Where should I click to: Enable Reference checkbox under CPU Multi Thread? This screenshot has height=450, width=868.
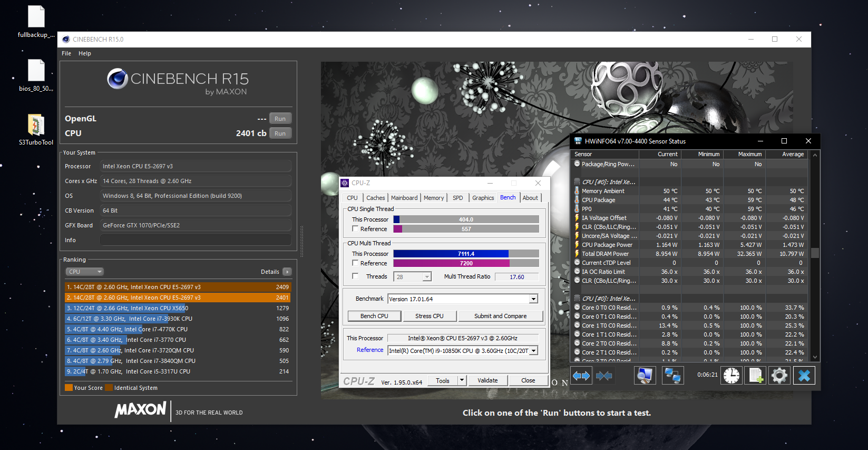355,263
